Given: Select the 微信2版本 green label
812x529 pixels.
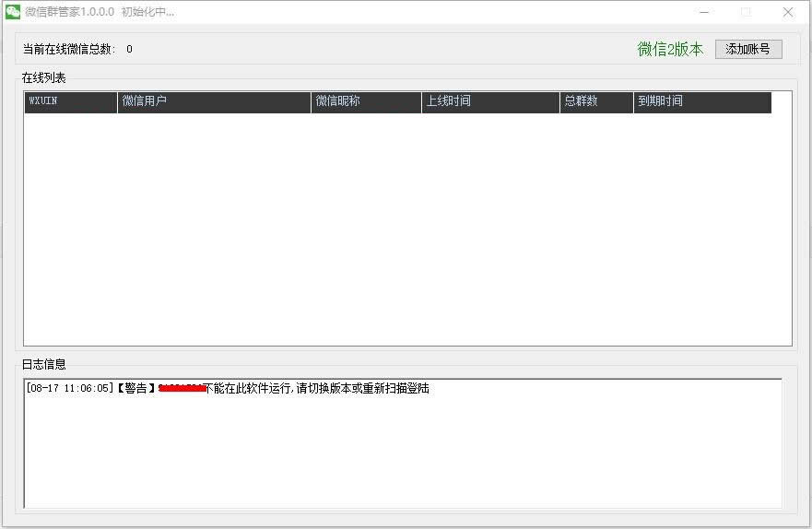Looking at the screenshot, I should tap(670, 49).
